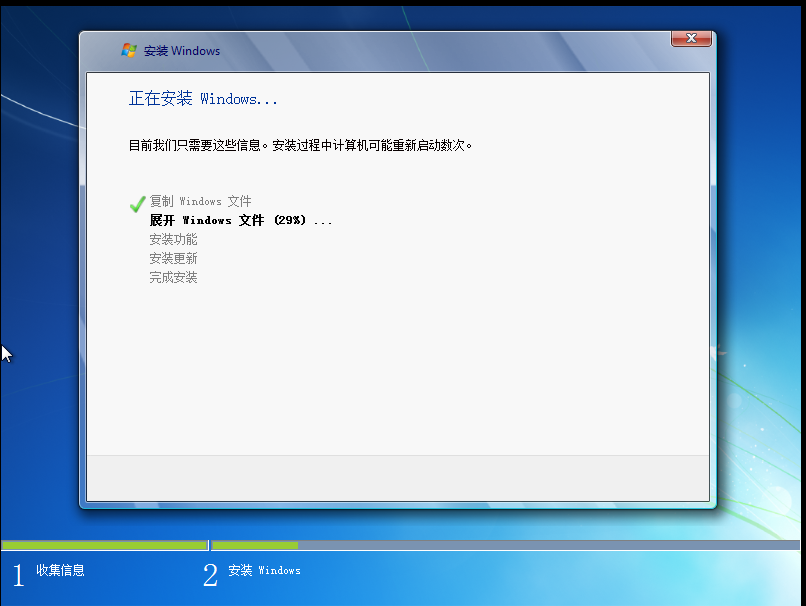Click the 安装更新 step
Screen dimensions: 806x606
point(173,259)
